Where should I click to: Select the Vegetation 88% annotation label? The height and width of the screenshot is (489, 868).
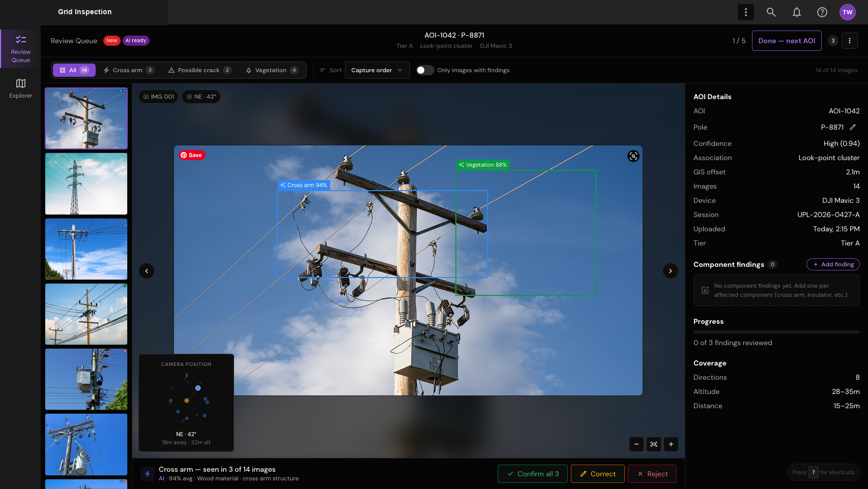[483, 165]
